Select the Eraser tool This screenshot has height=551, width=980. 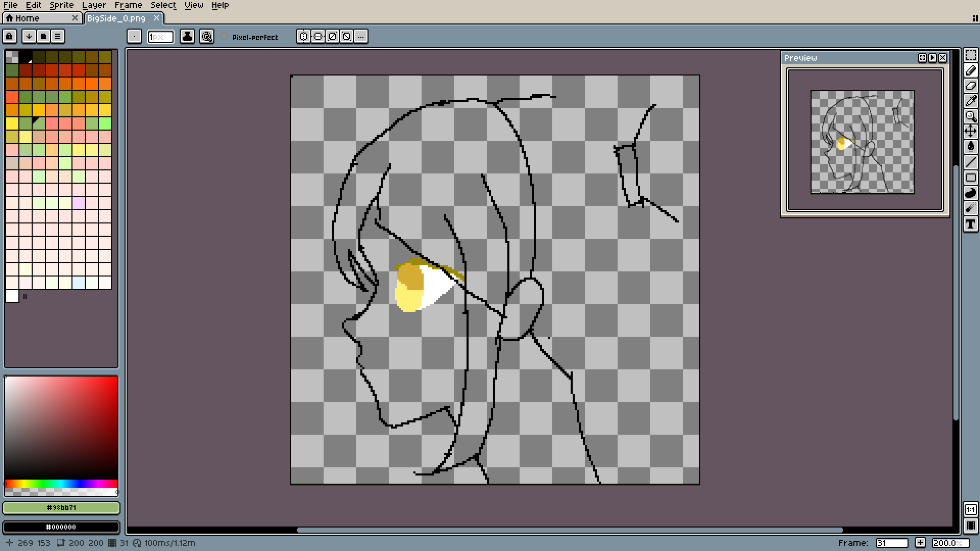pos(970,86)
